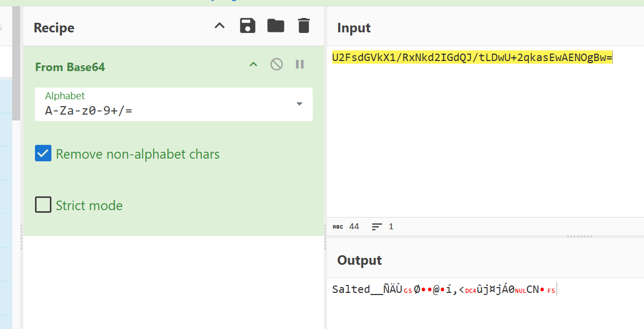Enable Strict mode checkbox
644x329 pixels.
click(x=43, y=205)
